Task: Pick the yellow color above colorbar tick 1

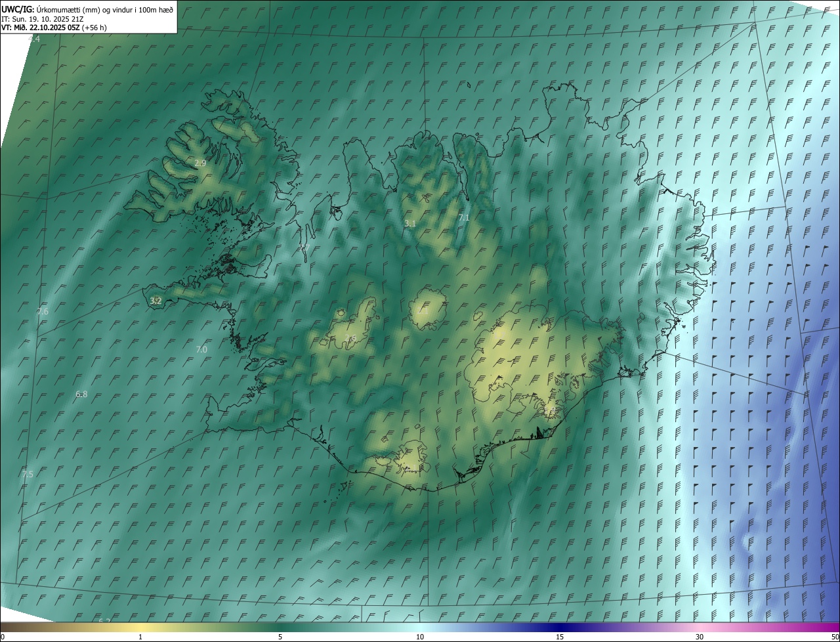Action: (140, 628)
